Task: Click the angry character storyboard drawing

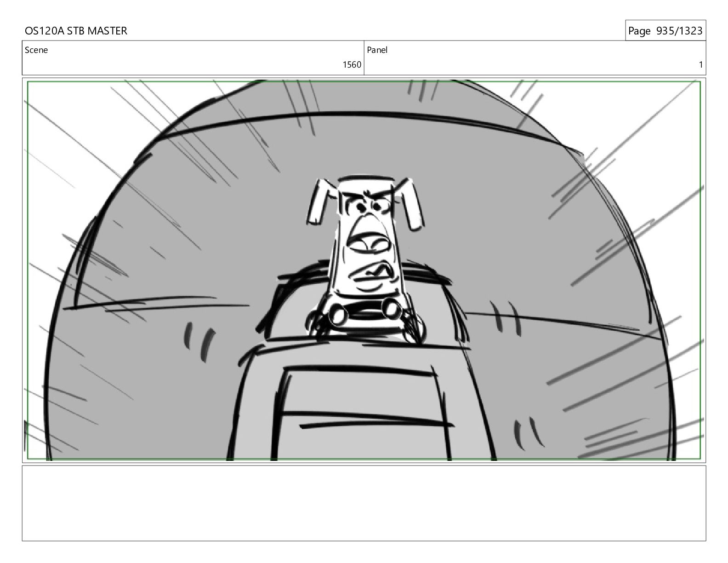Action: pos(364,270)
